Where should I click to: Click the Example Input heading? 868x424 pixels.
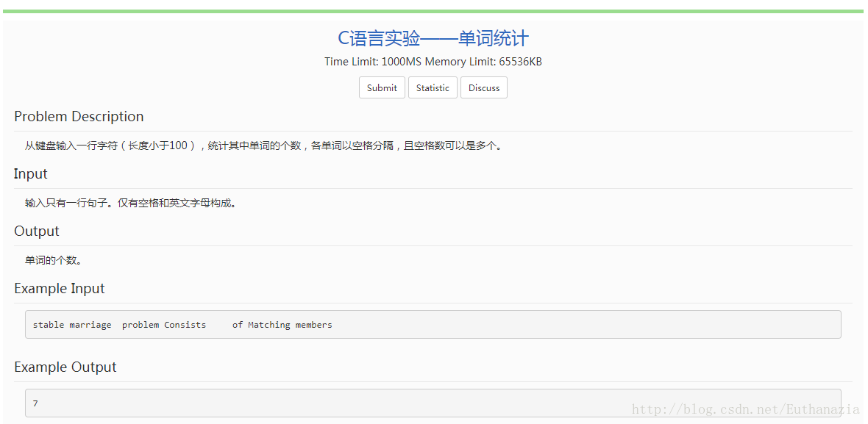click(60, 289)
